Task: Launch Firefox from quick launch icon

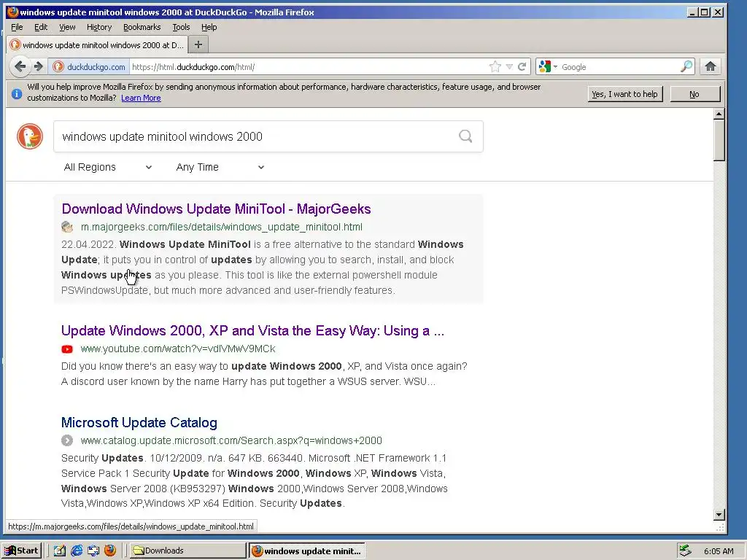Action: (110, 551)
